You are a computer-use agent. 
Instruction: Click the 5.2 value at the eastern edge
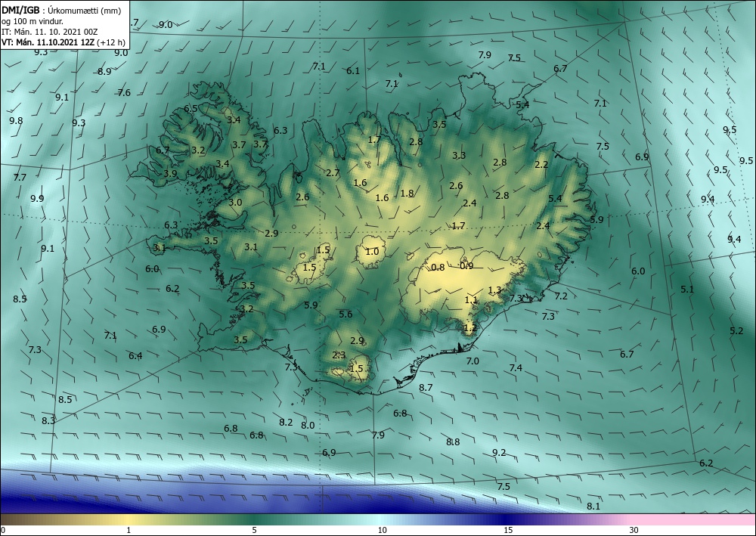click(736, 330)
